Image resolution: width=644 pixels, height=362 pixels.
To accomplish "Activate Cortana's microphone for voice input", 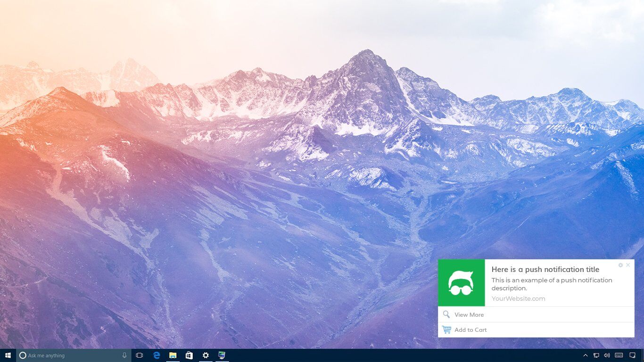I will click(x=124, y=355).
